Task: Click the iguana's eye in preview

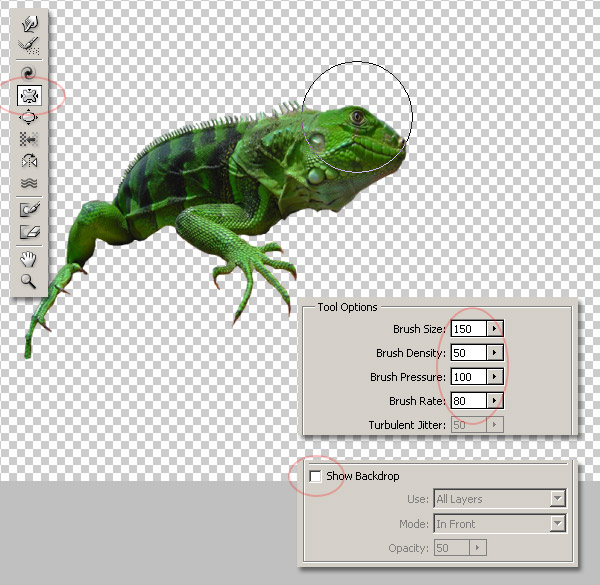Action: click(357, 116)
